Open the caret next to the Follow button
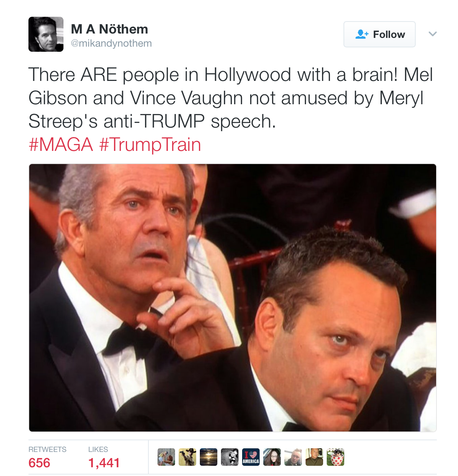Screen dimensions: 458x476 click(432, 34)
